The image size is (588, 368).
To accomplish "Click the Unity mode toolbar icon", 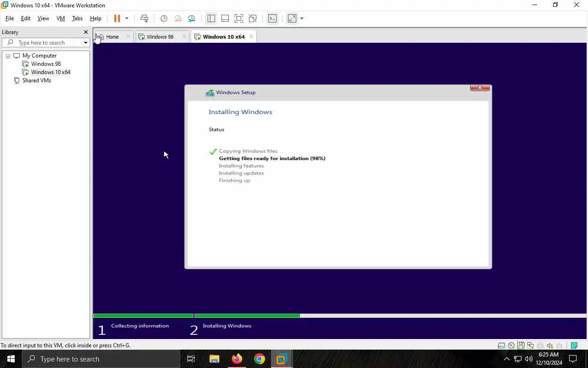I will pos(253,18).
